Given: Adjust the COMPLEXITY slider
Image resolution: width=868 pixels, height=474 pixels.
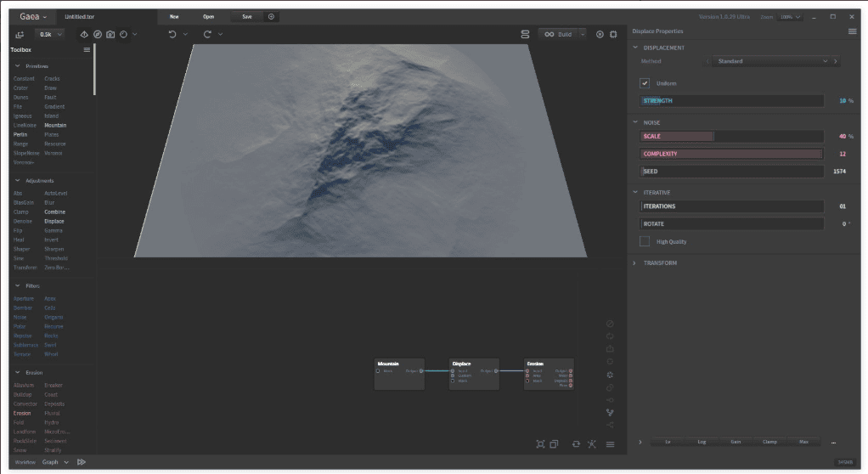Looking at the screenshot, I should point(732,154).
